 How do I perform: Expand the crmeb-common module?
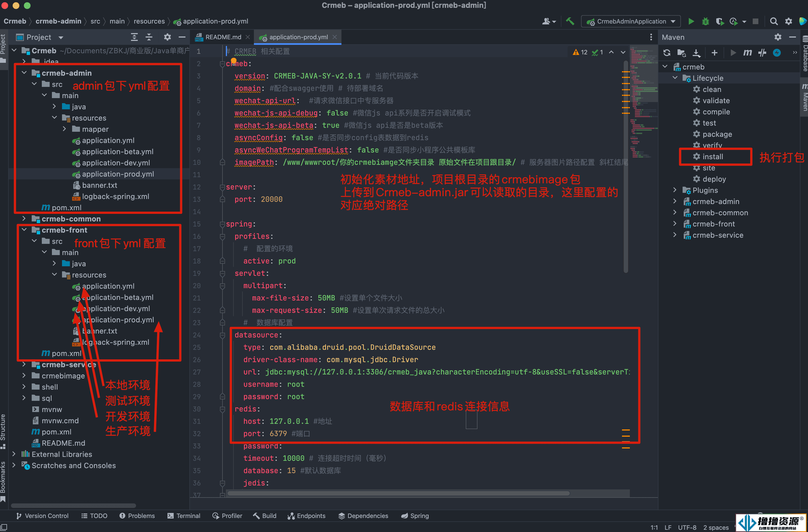24,219
